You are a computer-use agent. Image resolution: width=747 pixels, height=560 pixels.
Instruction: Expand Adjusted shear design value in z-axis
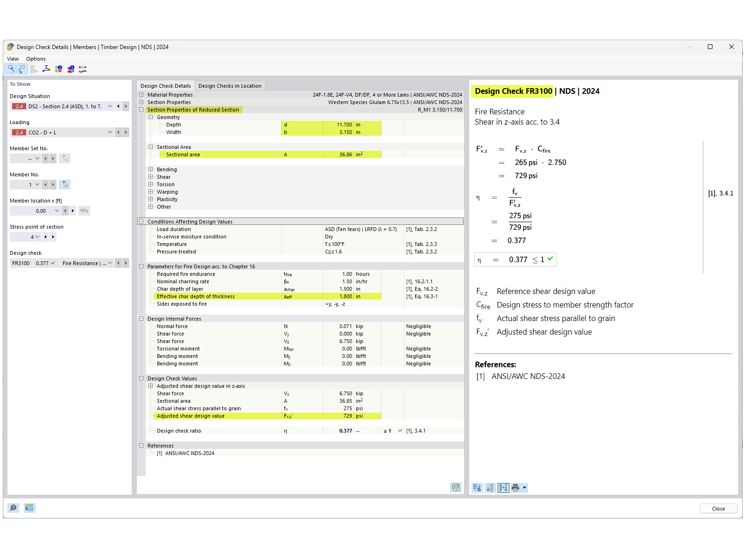click(151, 386)
